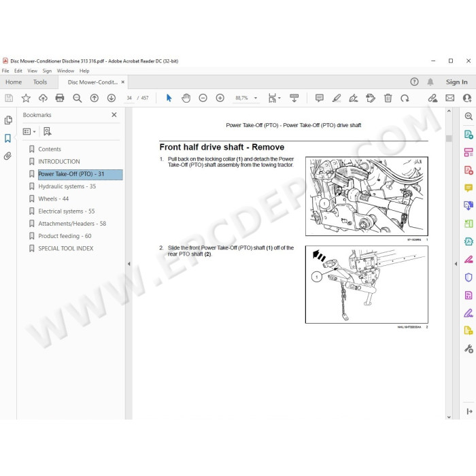Viewport: 476px width, 476px height.
Task: Open the find text magnifier icon
Action: click(77, 98)
